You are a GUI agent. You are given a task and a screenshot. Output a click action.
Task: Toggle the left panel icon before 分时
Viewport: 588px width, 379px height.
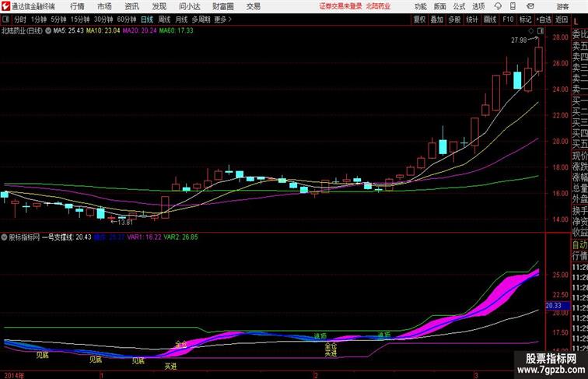point(5,19)
